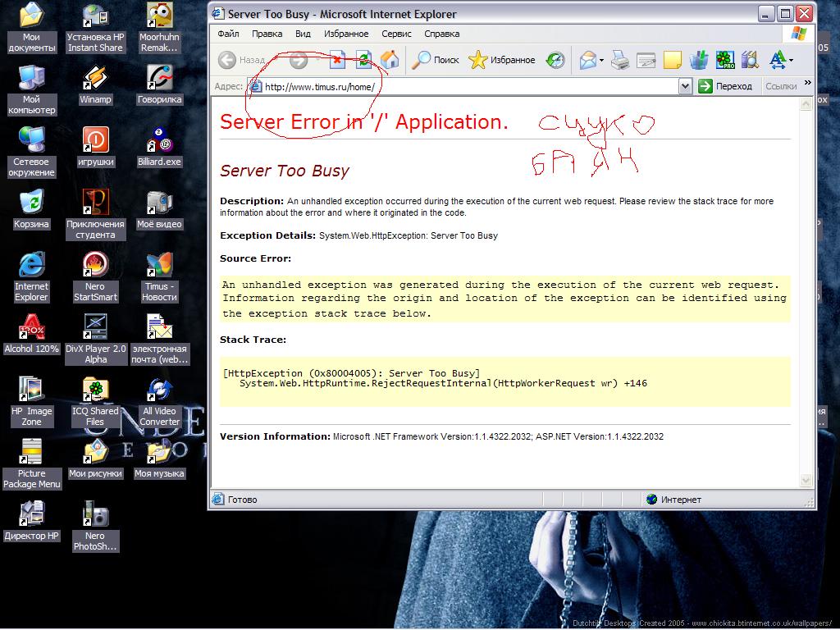
Task: Click the page scrollbar down arrow
Action: click(806, 480)
